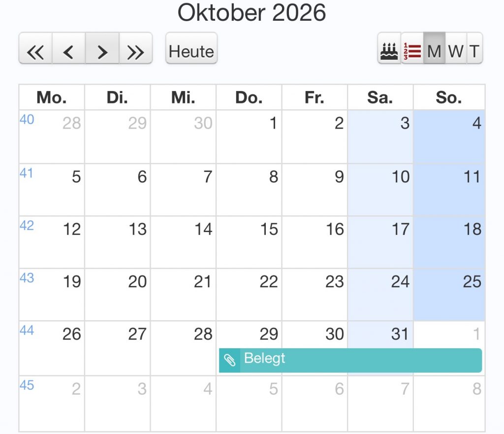This screenshot has height=434, width=504.
Task: Show birthdays with the cake icon
Action: [389, 48]
